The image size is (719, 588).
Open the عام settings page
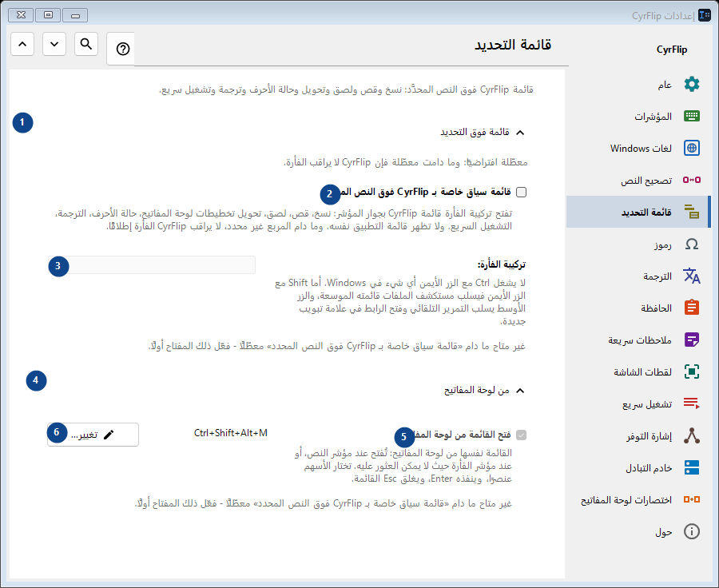(x=638, y=85)
